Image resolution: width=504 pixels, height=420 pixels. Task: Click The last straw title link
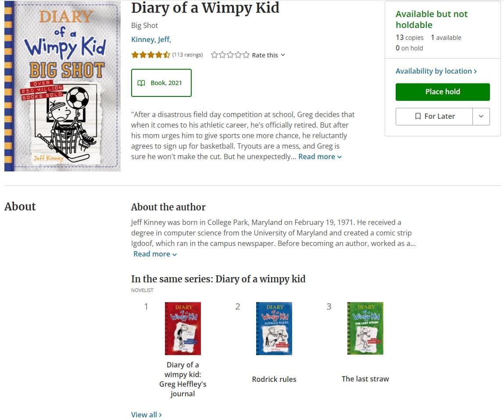[x=365, y=379]
